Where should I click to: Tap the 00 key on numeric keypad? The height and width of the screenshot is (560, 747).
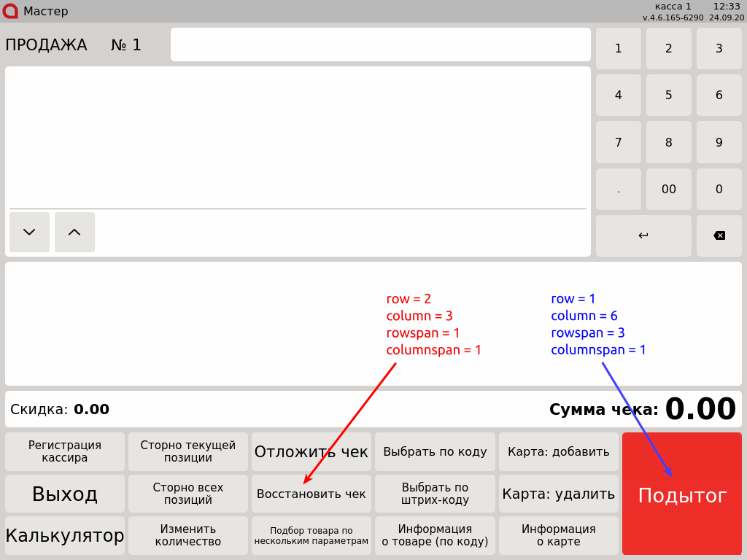tap(668, 189)
